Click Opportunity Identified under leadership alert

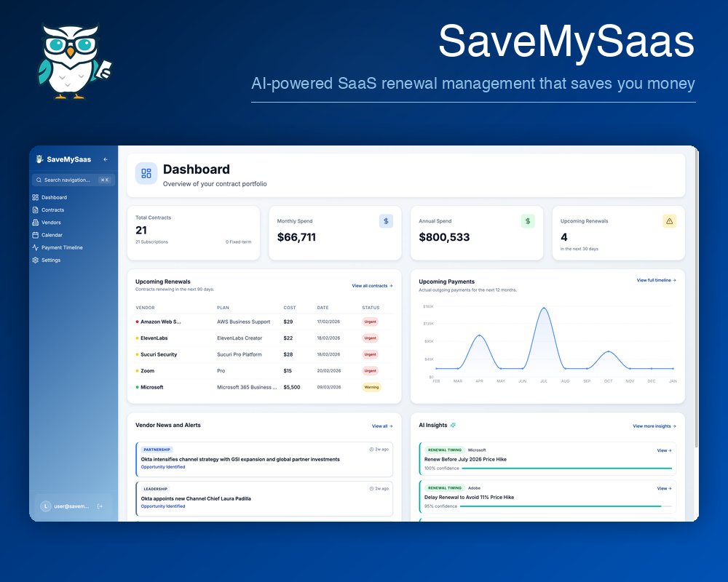[x=163, y=506]
